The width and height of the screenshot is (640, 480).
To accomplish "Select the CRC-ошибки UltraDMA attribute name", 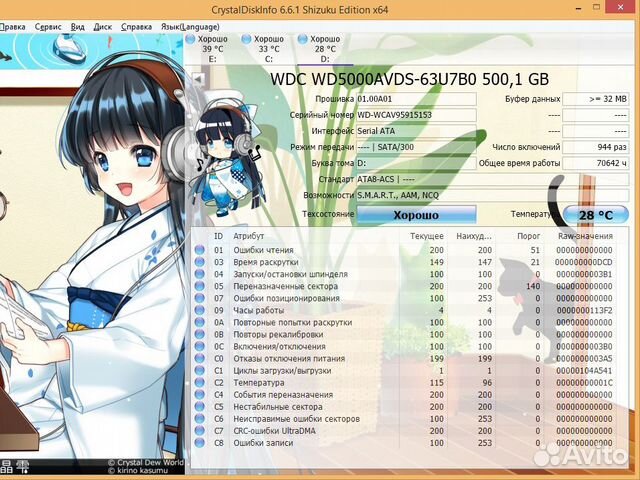I will coord(274,431).
